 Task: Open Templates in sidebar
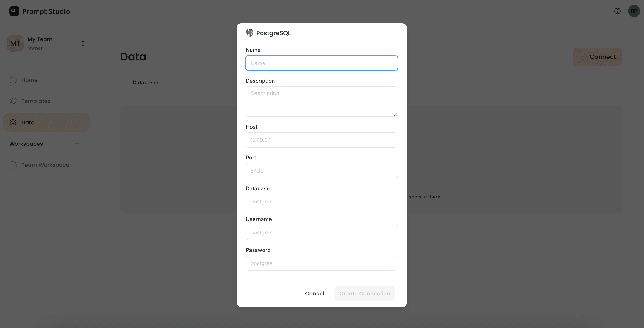click(47, 101)
